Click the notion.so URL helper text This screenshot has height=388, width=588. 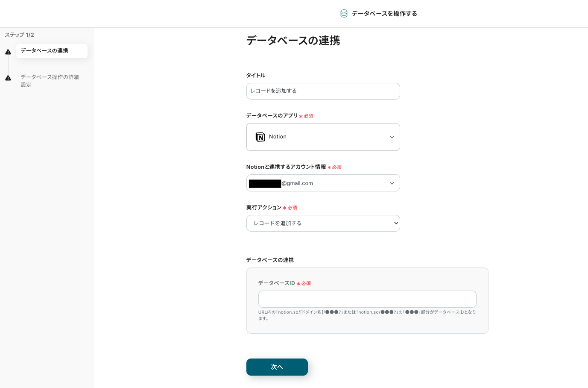tap(367, 315)
